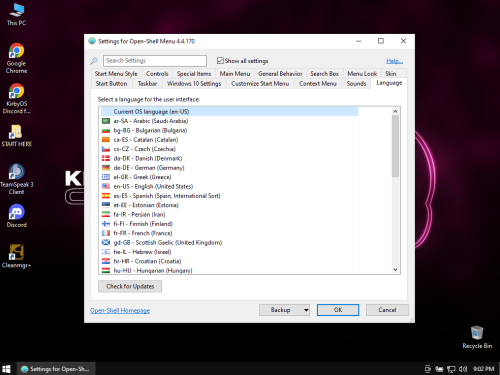Select the START HERE folder icon

(16, 135)
